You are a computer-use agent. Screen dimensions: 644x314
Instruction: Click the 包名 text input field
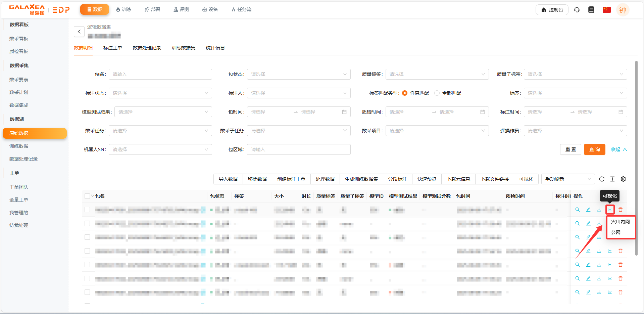click(x=160, y=74)
